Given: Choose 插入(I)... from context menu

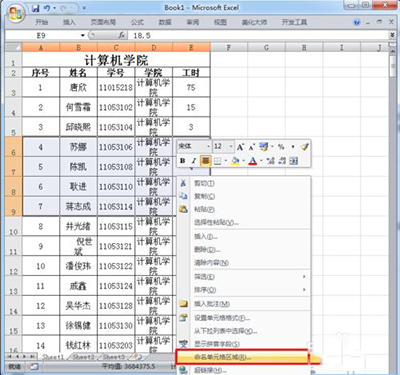Looking at the screenshot, I should (243, 237).
